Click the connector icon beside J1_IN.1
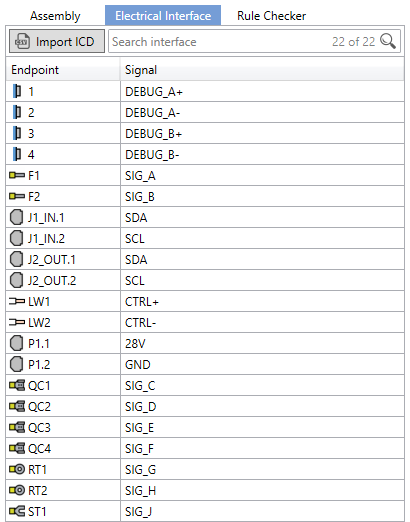 coord(16,217)
